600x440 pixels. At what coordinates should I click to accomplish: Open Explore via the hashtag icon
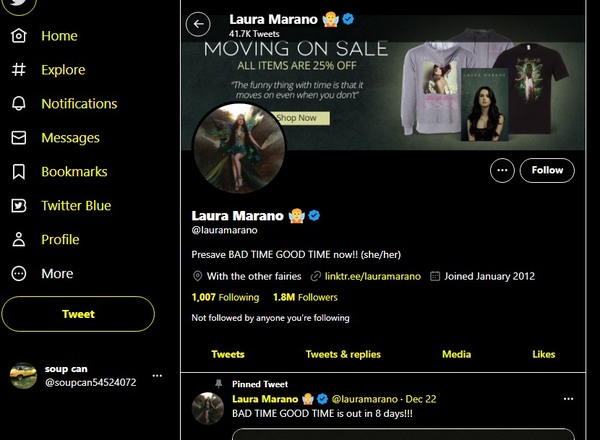click(x=19, y=70)
